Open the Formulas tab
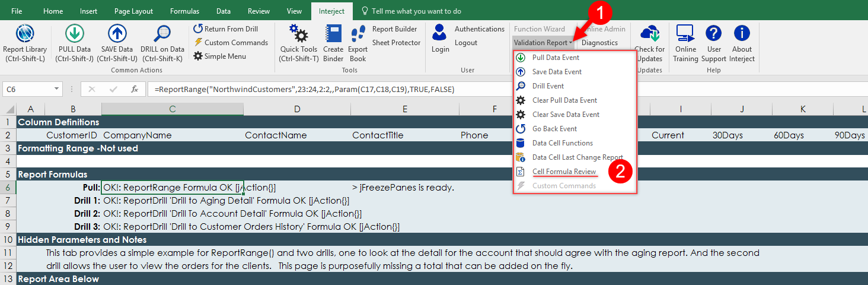The image size is (868, 285). click(184, 11)
